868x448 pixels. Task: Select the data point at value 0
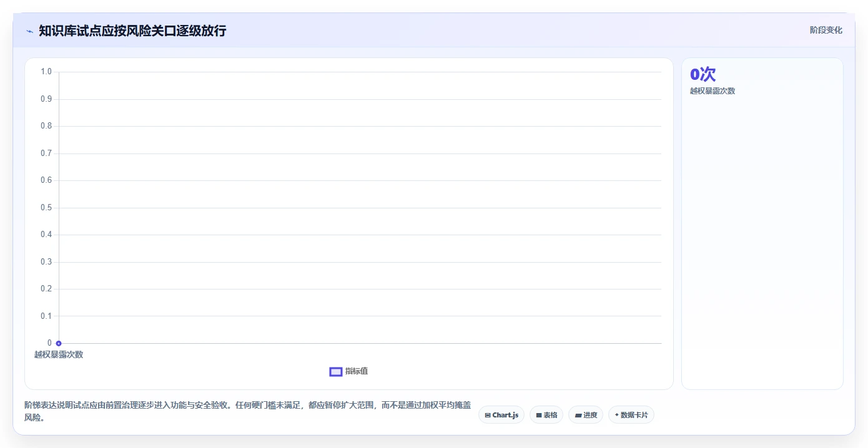[59, 343]
